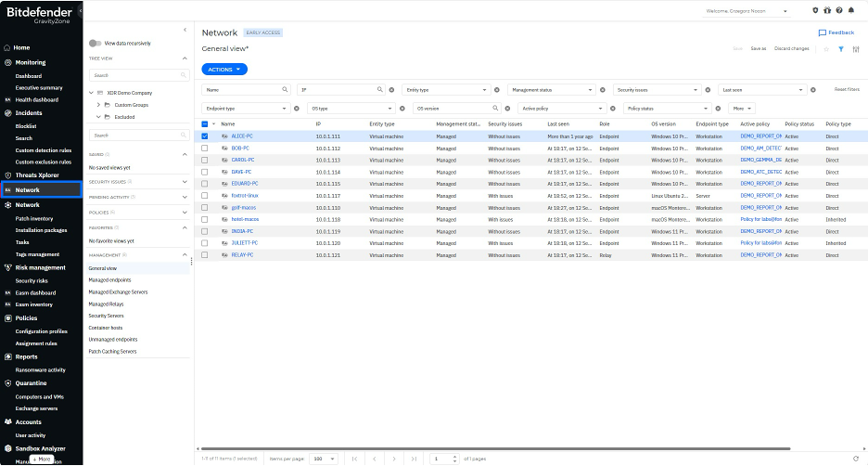Remove the IP filter with its X icon
The image size is (868, 466).
coord(391,90)
